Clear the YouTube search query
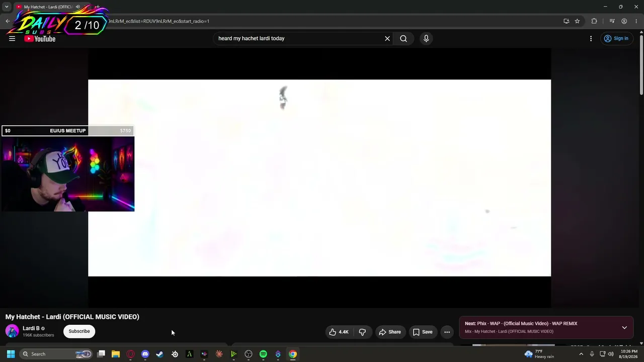This screenshot has height=362, width=644. (387, 38)
